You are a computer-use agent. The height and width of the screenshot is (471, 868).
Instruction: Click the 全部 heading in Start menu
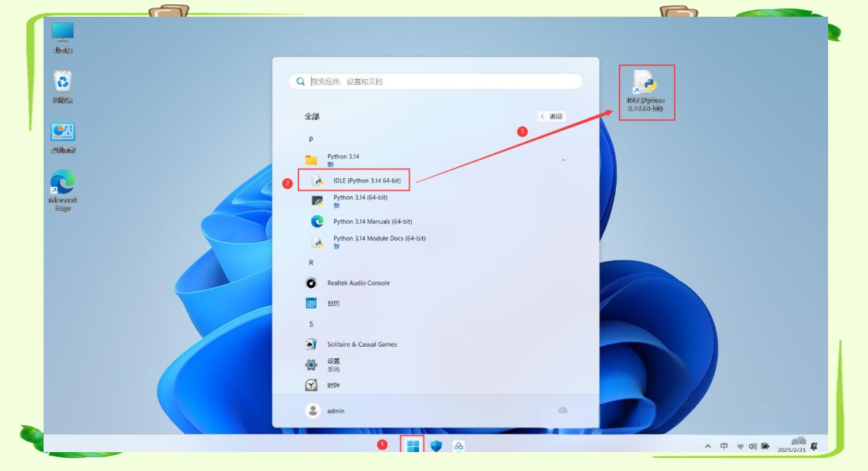312,116
